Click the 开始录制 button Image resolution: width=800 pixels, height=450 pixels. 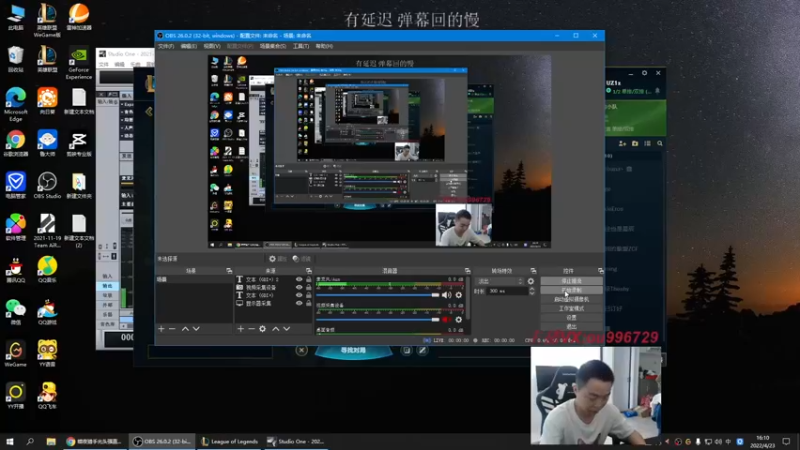pos(571,290)
